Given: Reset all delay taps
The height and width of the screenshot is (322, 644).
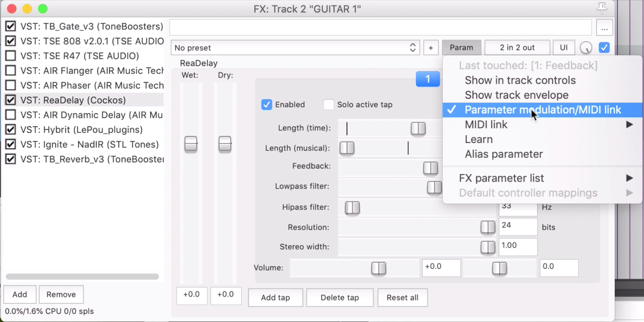Looking at the screenshot, I should click(402, 297).
